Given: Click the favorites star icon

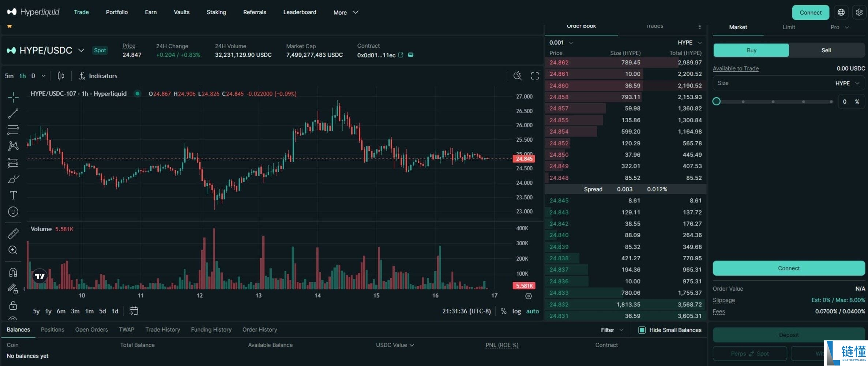Looking at the screenshot, I should pyautogui.click(x=10, y=26).
